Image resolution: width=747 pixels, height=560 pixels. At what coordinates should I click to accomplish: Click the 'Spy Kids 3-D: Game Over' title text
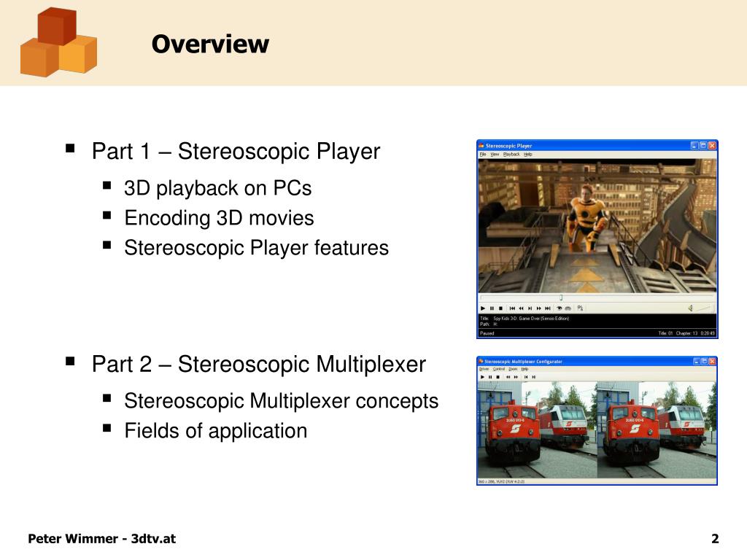[x=531, y=319]
